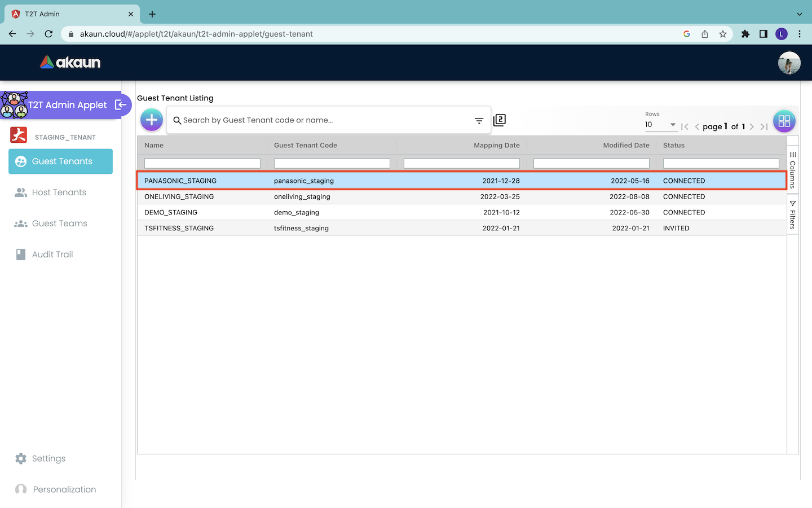Open Personalization in the sidebar
812x508 pixels.
click(64, 489)
